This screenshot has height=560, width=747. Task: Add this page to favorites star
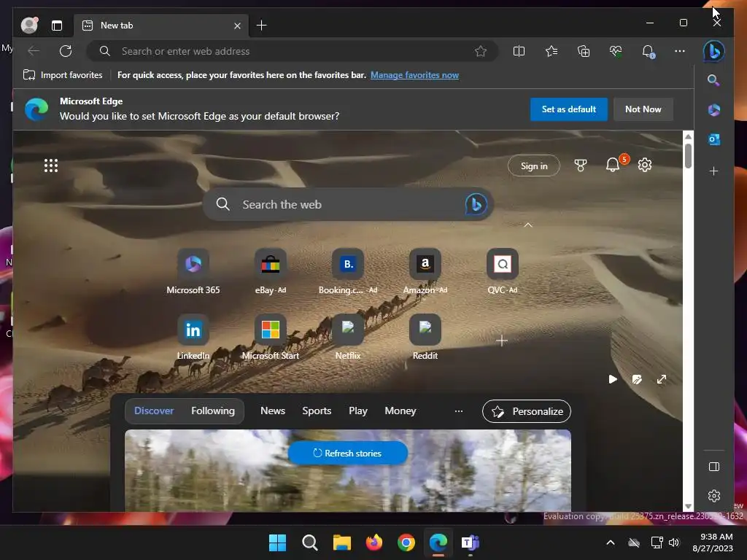point(480,51)
